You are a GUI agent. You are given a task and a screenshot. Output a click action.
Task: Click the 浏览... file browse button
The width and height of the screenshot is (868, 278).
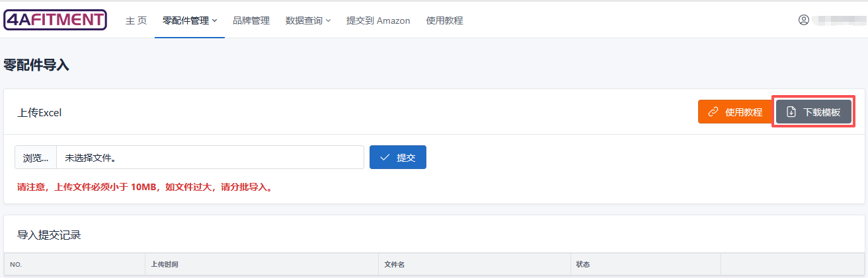(x=36, y=158)
